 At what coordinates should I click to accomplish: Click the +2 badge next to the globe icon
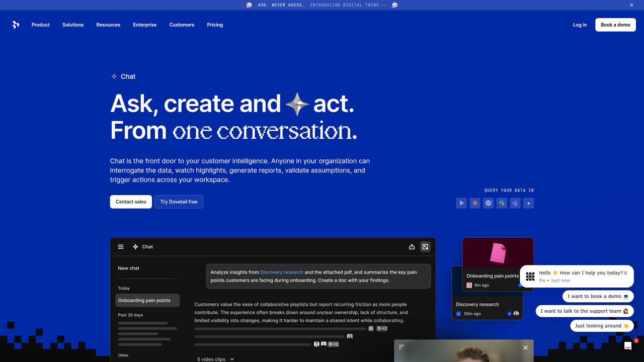(x=382, y=328)
